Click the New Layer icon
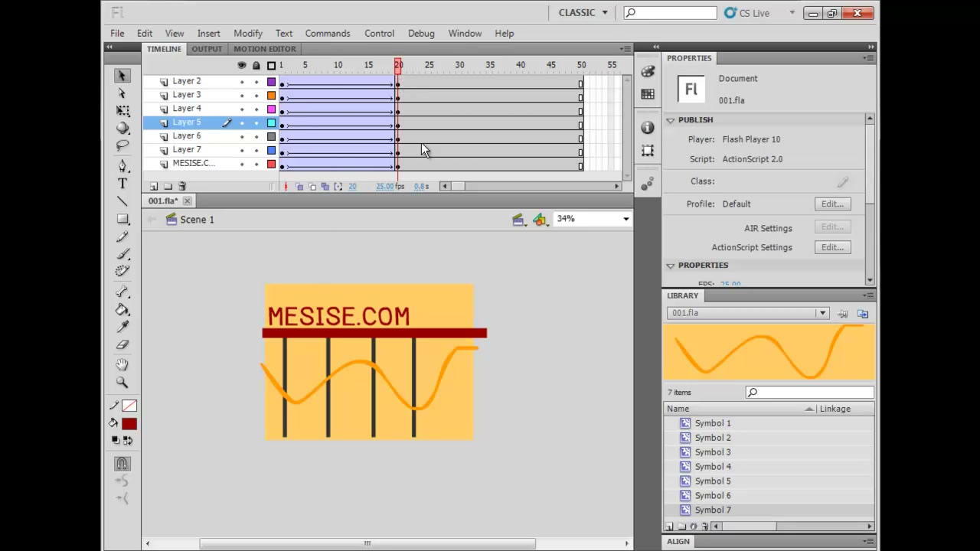 click(x=154, y=186)
